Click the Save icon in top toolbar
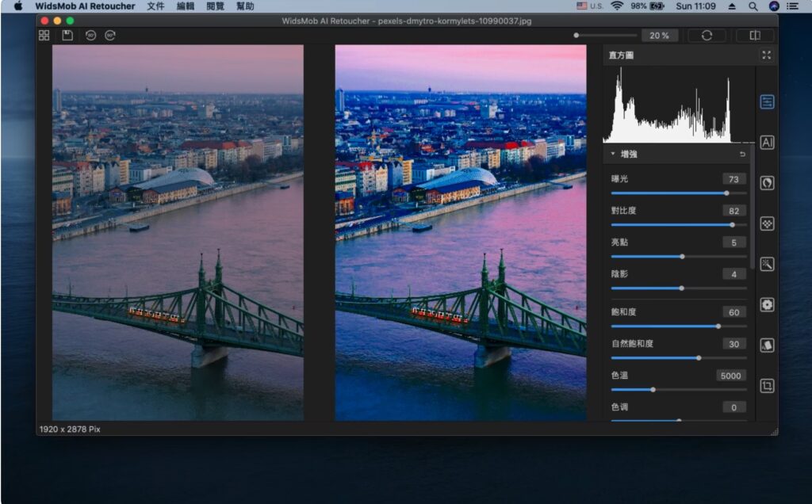The height and width of the screenshot is (504, 812). [67, 35]
